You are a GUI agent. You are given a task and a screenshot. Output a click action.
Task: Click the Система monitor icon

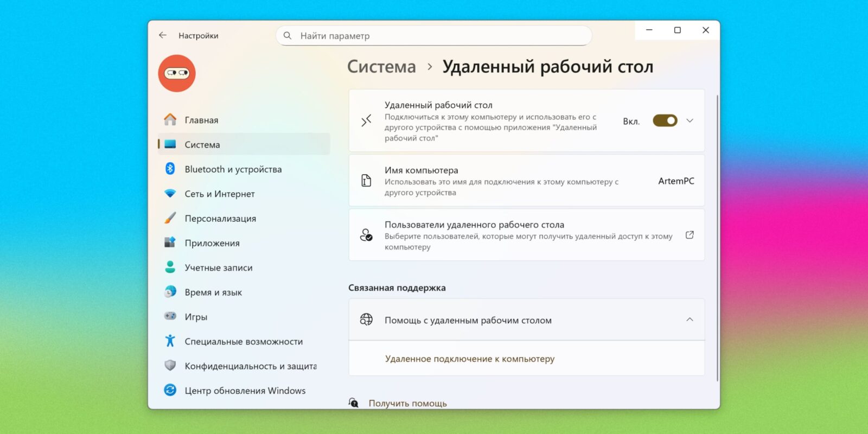click(x=170, y=144)
